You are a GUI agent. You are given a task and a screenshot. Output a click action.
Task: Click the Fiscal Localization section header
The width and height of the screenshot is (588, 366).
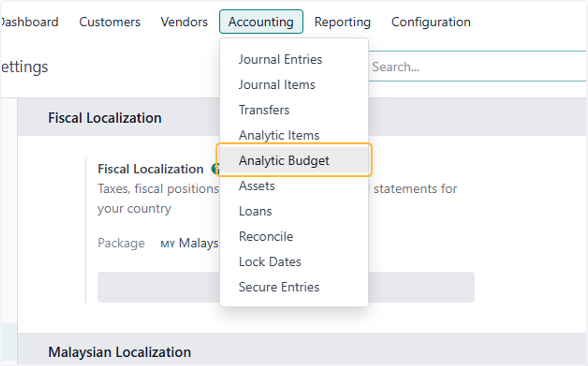click(105, 118)
